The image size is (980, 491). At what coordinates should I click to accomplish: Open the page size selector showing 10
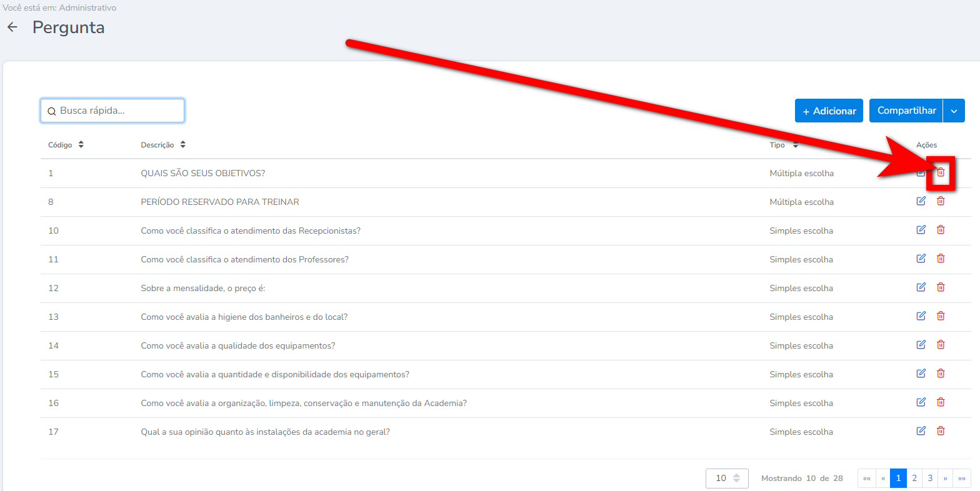[727, 478]
